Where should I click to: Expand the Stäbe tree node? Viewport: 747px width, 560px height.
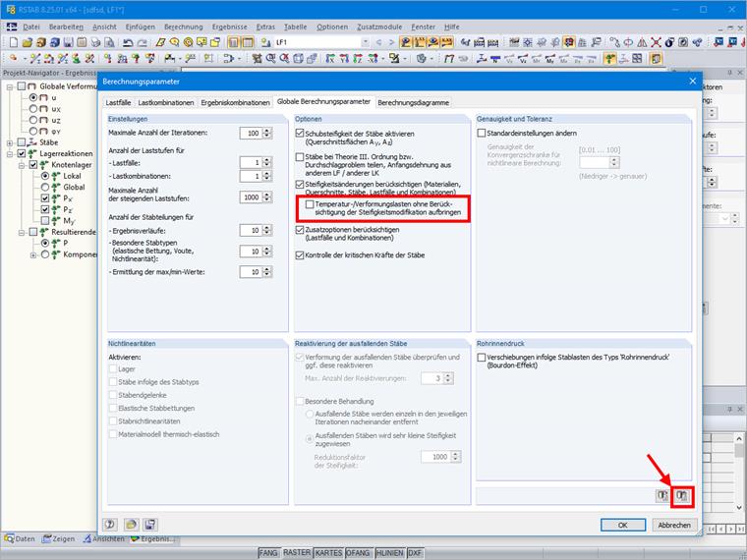(x=10, y=142)
